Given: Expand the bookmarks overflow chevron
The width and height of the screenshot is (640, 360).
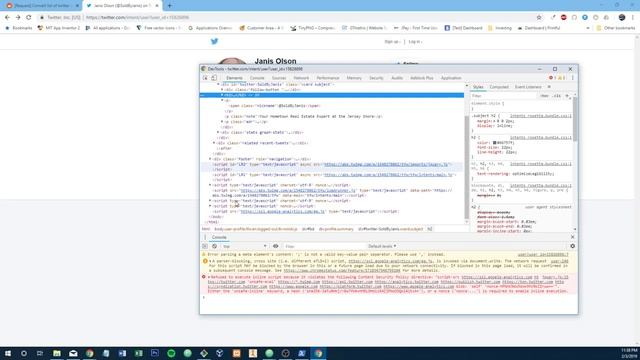Looking at the screenshot, I should coord(588,28).
